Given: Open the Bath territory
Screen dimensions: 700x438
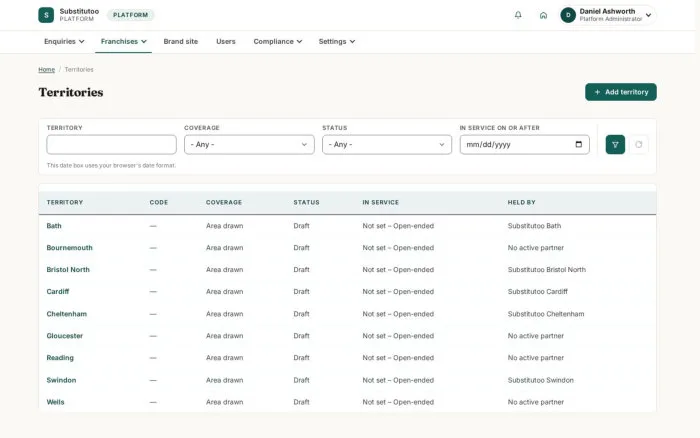Looking at the screenshot, I should [54, 226].
